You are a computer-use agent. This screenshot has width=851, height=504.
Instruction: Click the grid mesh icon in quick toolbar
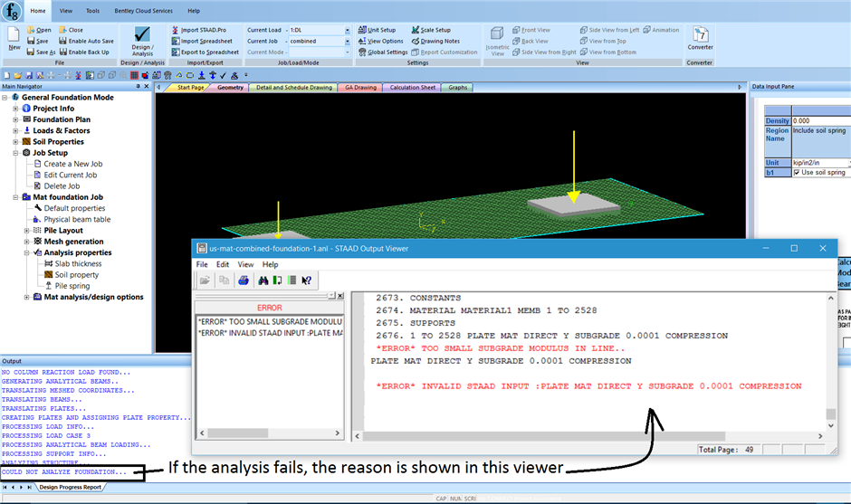(135, 75)
